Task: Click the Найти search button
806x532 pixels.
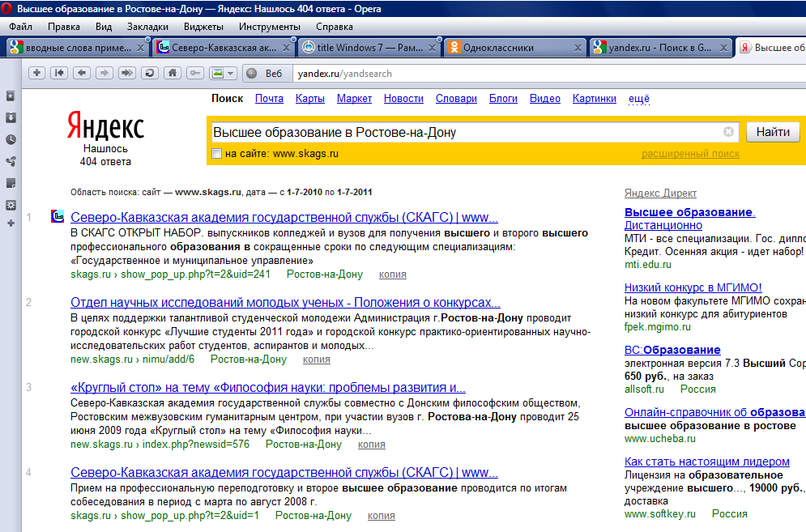Action: pos(773,132)
